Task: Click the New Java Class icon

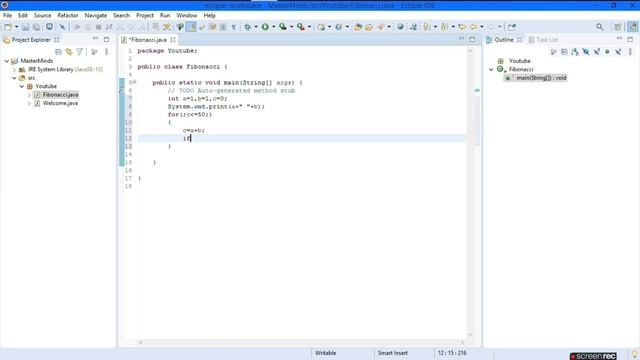Action: (x=339, y=27)
